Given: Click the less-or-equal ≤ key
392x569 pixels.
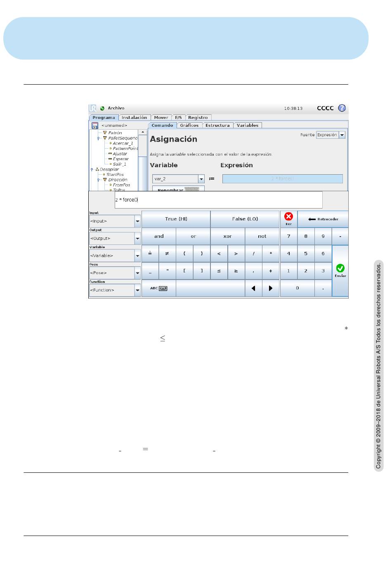Looking at the screenshot, I should [x=219, y=271].
